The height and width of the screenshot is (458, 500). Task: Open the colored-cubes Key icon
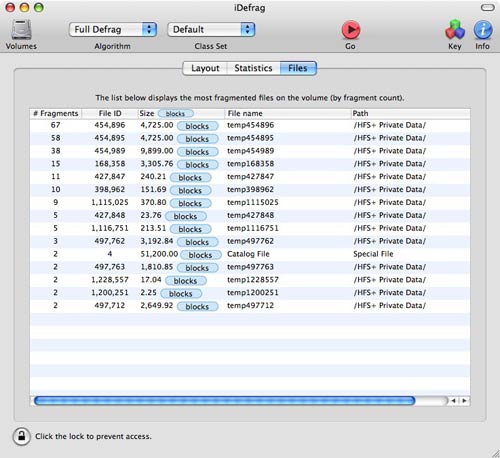[x=455, y=29]
